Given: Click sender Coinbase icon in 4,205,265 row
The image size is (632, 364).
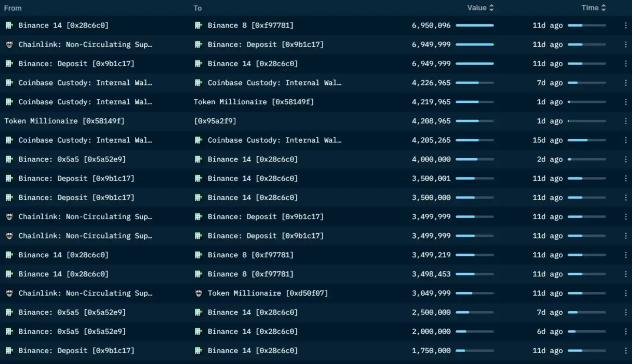Looking at the screenshot, I should [9, 140].
